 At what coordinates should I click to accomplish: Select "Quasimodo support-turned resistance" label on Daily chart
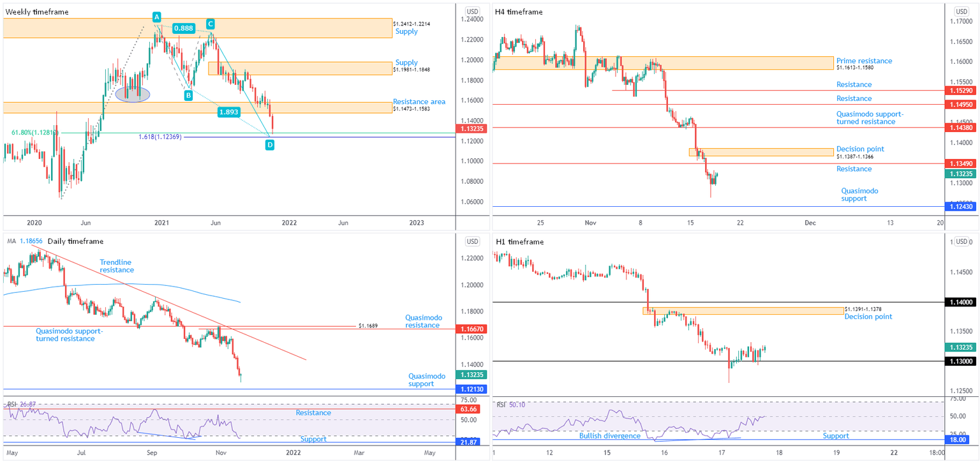tap(69, 334)
